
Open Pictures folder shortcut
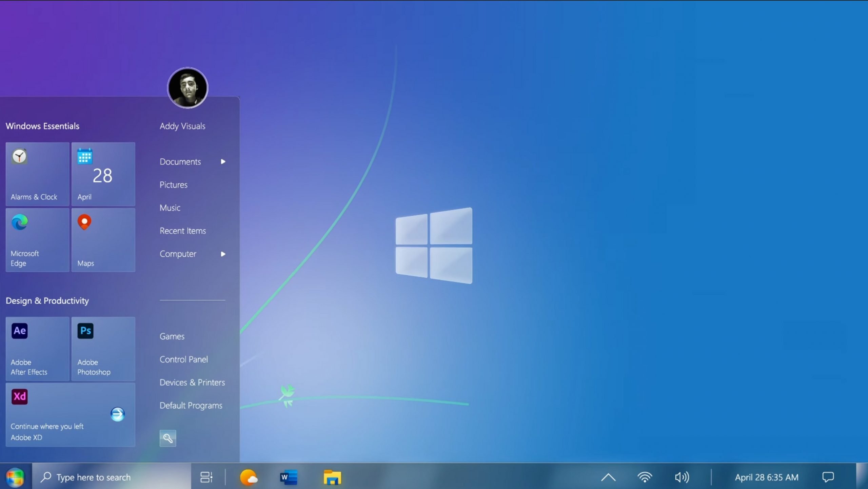pos(174,184)
